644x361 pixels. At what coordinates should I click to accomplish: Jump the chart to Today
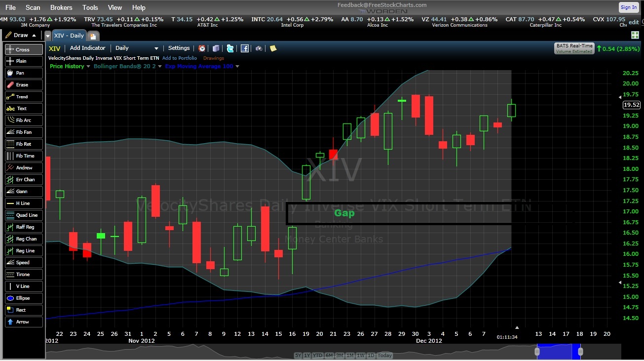384,356
